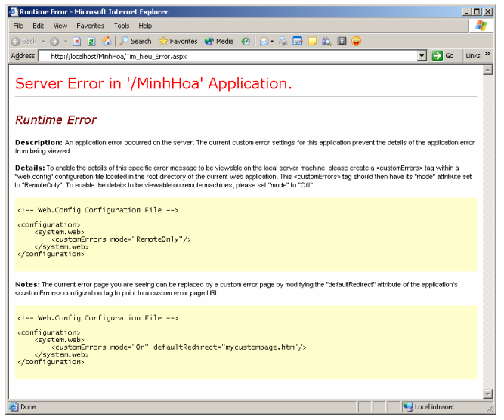The image size is (504, 420).
Task: Expand the Back button history arrow
Action: 43,41
